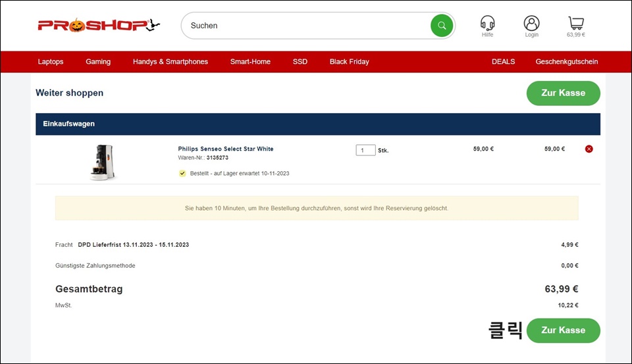Open the DEALS page
Screen dimensions: 632x364
pyautogui.click(x=503, y=62)
